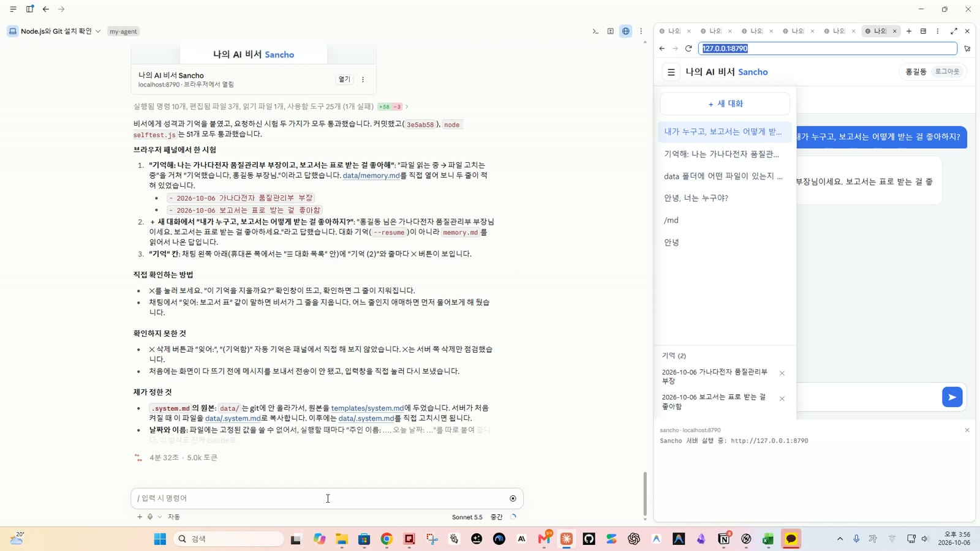Open three-dot menu on Sancho preview card

pos(363,80)
